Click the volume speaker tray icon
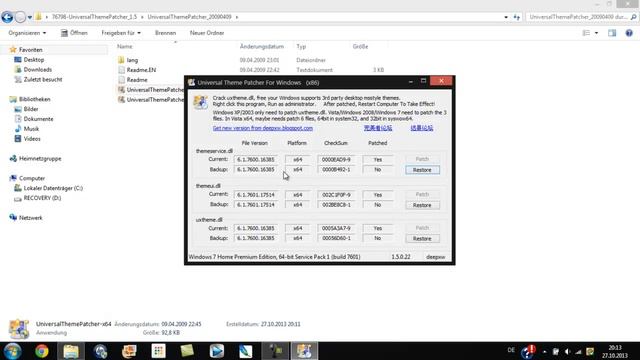The height and width of the screenshot is (360, 640). (x=567, y=351)
